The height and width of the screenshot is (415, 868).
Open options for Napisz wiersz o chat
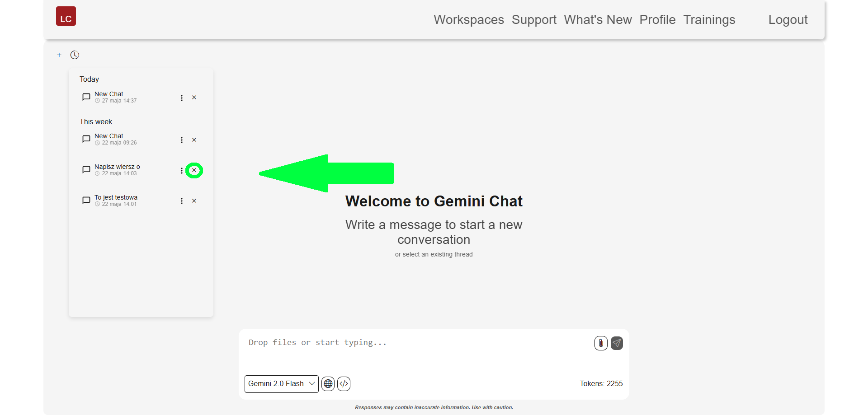(182, 171)
